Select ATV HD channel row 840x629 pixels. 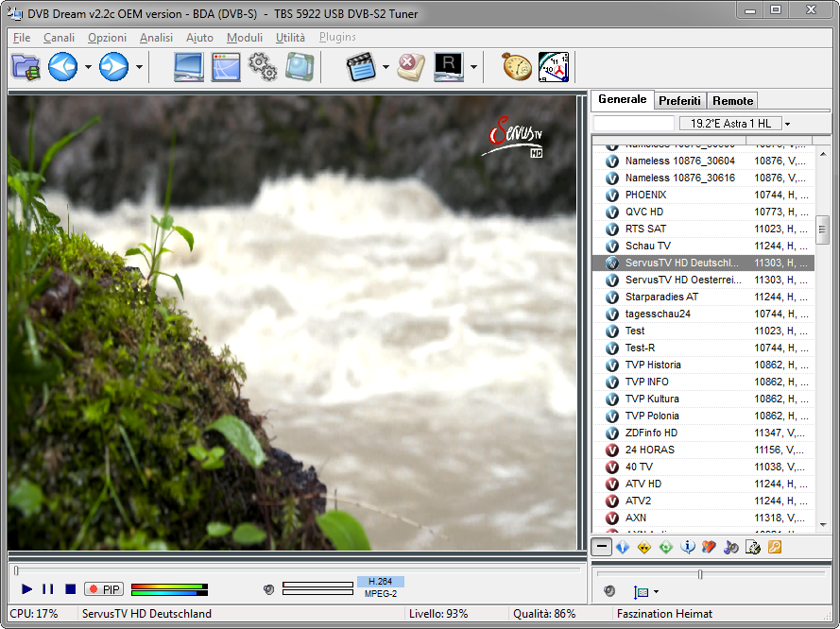click(x=703, y=484)
